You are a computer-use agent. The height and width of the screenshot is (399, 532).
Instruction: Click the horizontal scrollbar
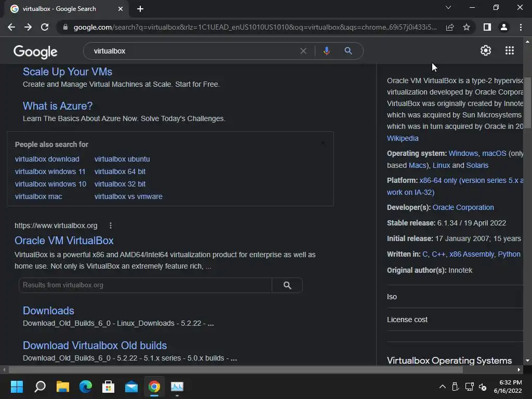(x=236, y=369)
